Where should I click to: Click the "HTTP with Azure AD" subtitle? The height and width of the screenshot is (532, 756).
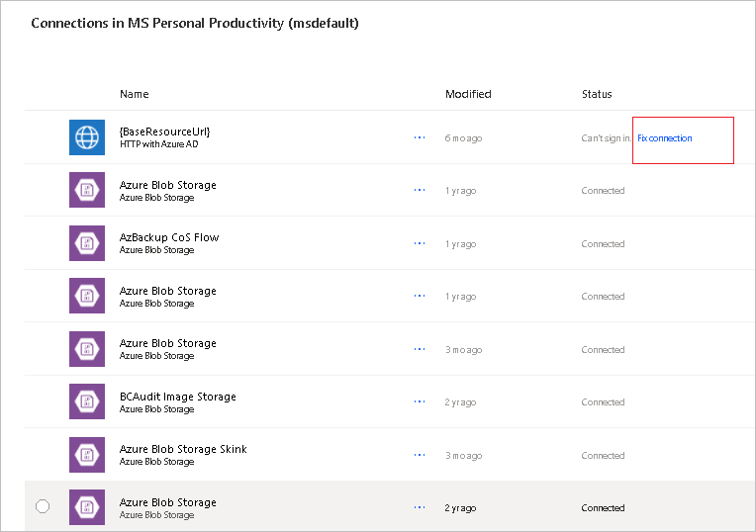click(158, 144)
